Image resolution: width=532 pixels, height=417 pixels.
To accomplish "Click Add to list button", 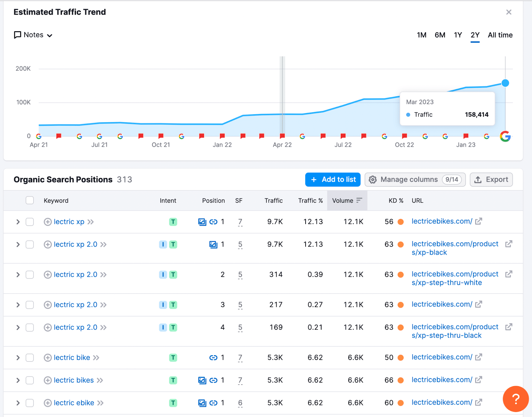I will (333, 179).
